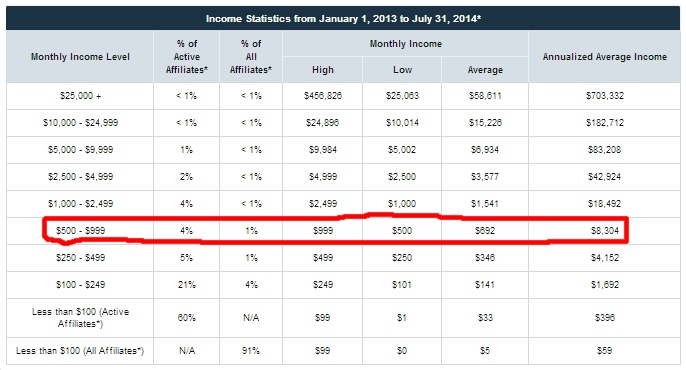This screenshot has width=686, height=370.
Task: Click the Less than $100 (All Affiliates) label
Action: pyautogui.click(x=80, y=351)
